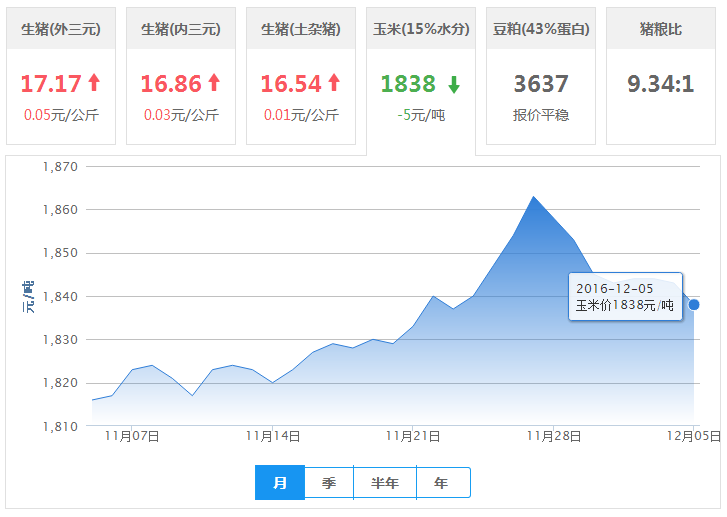
Task: Click the 1,840 y-axis label
Action: point(60,296)
